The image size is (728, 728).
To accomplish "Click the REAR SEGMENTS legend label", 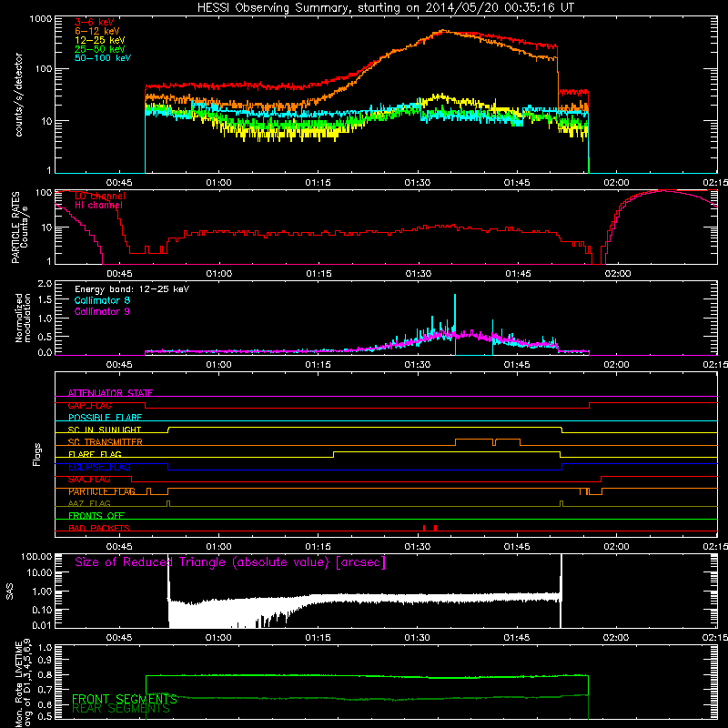I will (x=121, y=709).
